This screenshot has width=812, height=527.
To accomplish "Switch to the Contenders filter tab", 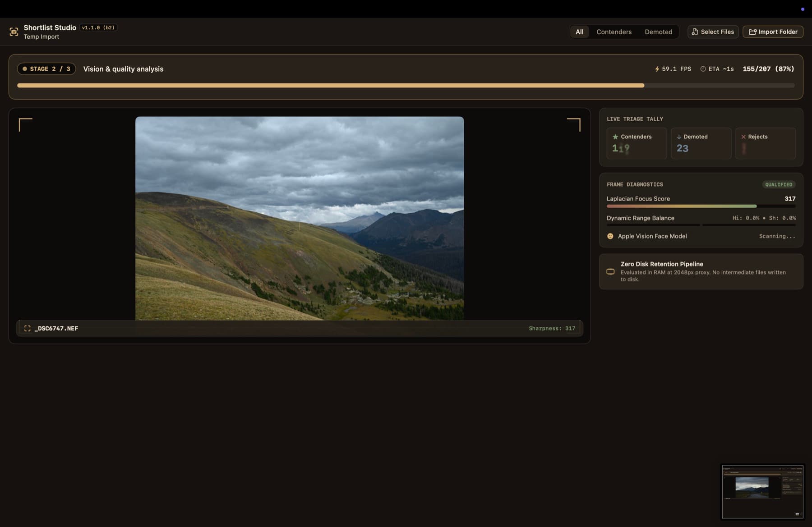I will (614, 32).
